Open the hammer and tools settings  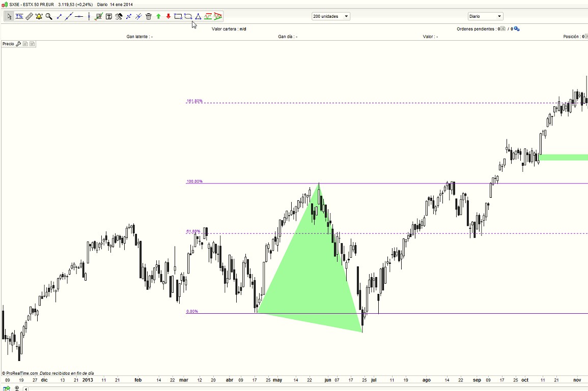tap(119, 16)
